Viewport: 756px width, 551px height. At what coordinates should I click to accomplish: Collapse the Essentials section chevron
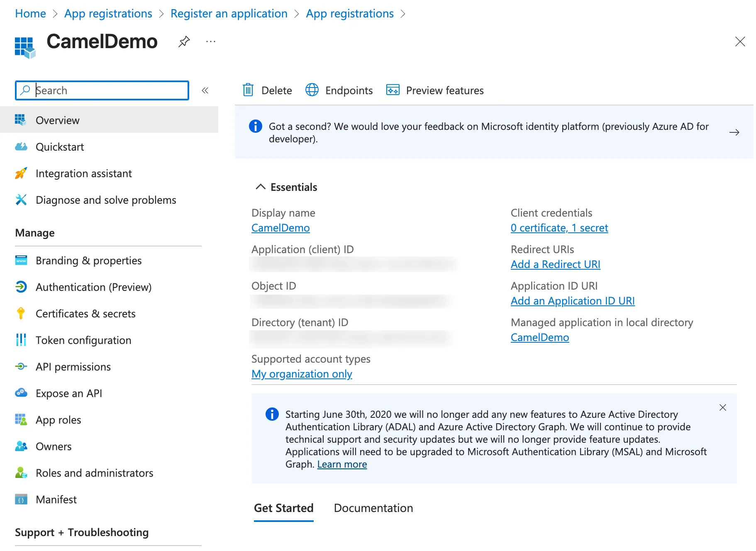click(261, 187)
